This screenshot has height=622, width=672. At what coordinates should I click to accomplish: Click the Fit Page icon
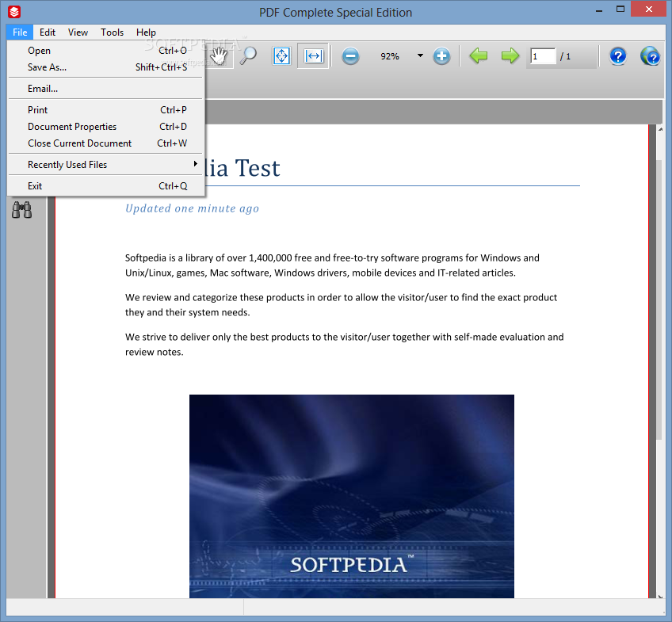tap(281, 56)
